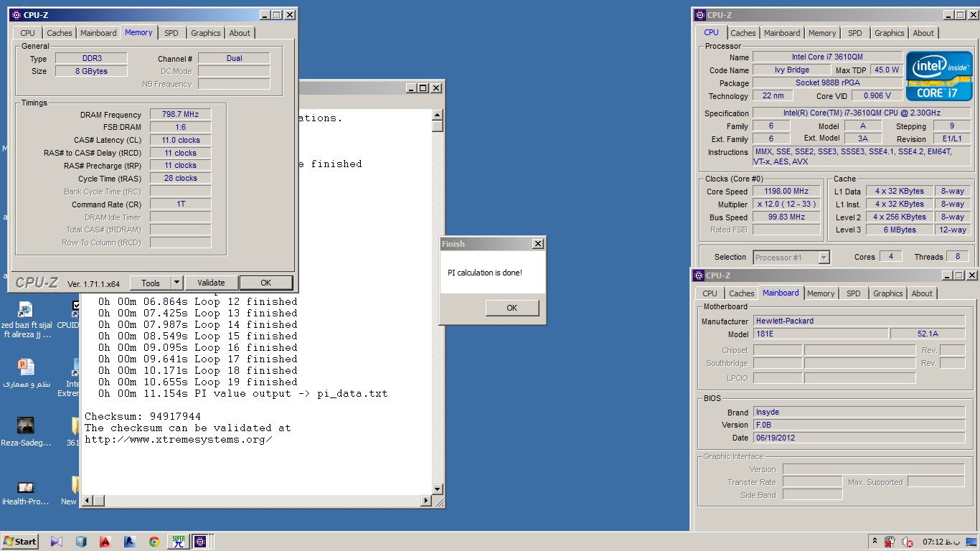Click the muted volume tray icon

[907, 542]
